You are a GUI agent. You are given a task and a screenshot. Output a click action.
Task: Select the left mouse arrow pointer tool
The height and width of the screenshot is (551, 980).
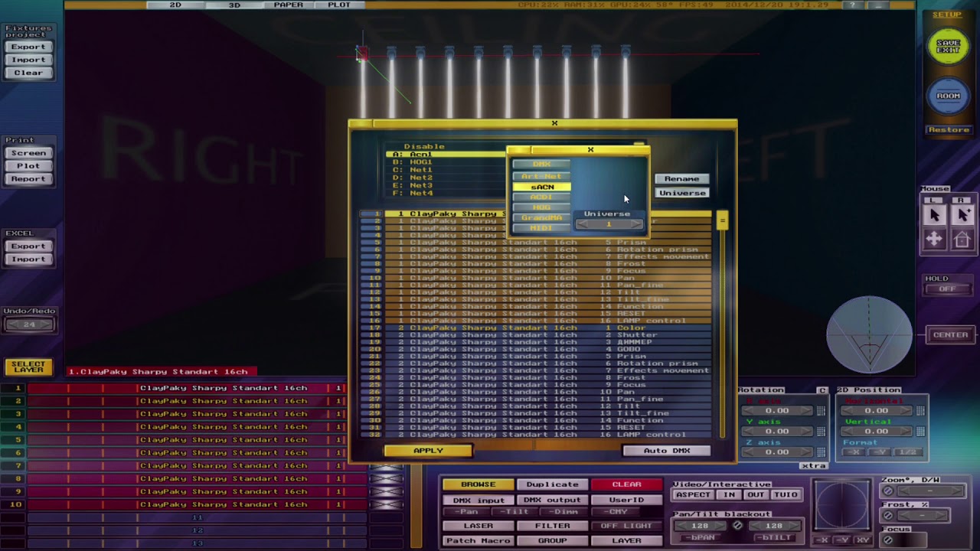(934, 216)
